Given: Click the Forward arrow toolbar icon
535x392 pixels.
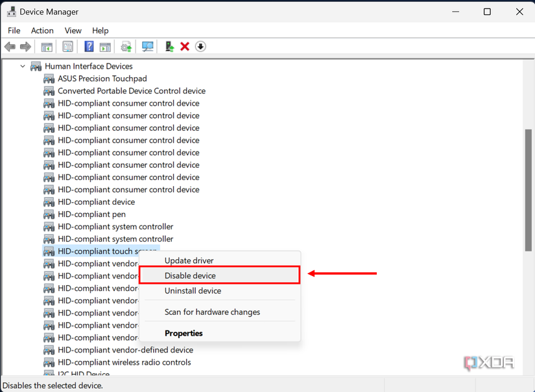Looking at the screenshot, I should [x=25, y=47].
